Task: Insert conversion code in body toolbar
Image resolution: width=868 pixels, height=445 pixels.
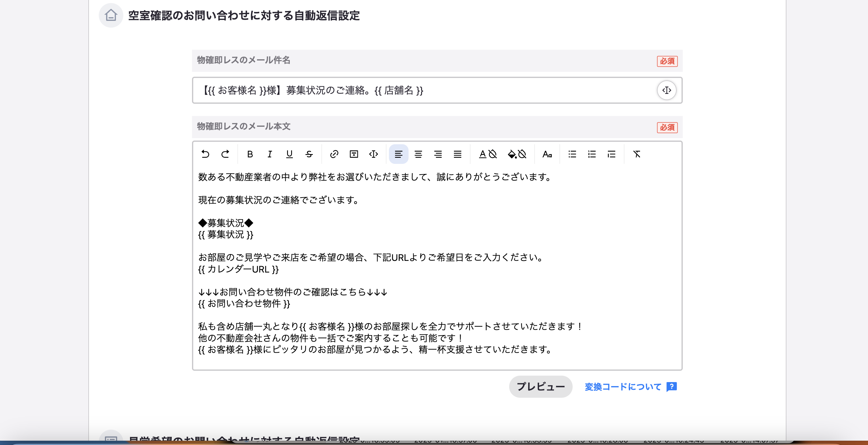Action: 373,154
